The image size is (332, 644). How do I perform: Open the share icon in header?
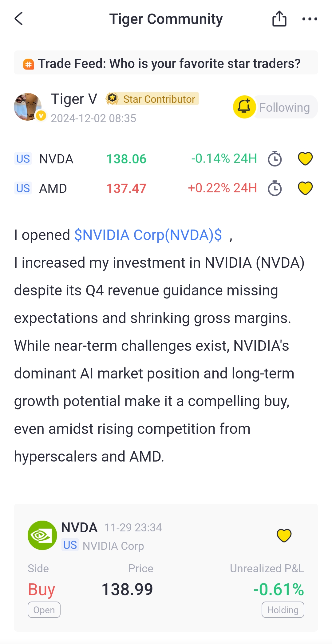click(279, 19)
